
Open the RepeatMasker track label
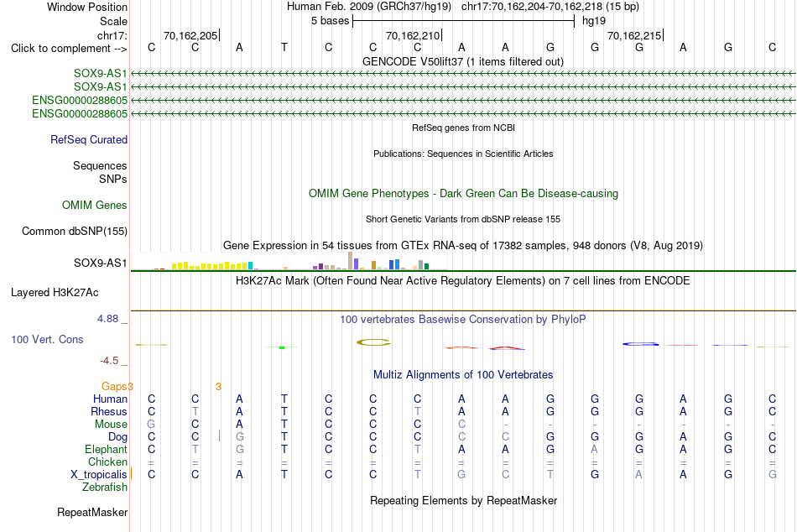point(92,512)
